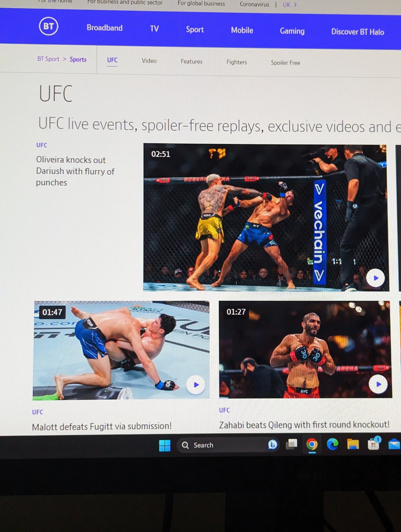Click the UFC tag above Malott headline

(x=37, y=412)
